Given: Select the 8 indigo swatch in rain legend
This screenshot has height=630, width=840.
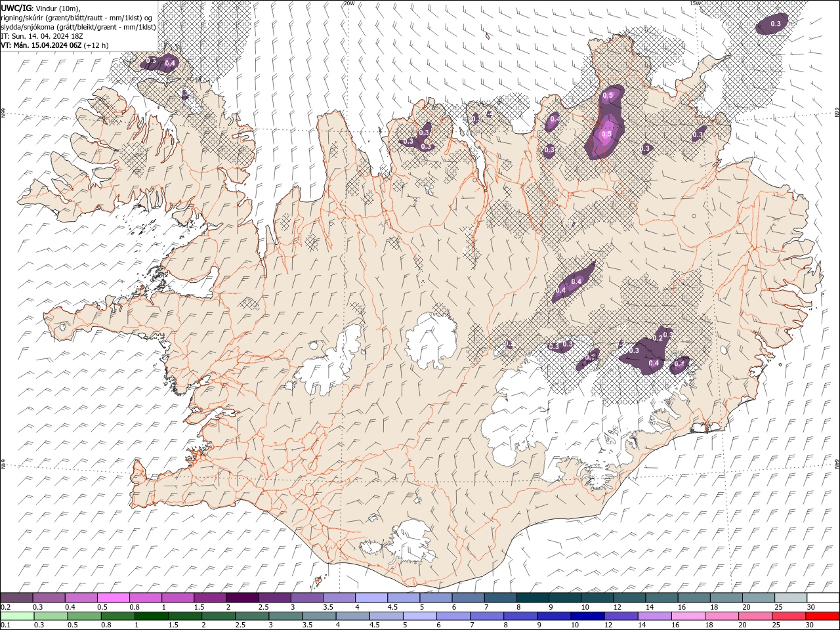Looking at the screenshot, I should (520, 616).
